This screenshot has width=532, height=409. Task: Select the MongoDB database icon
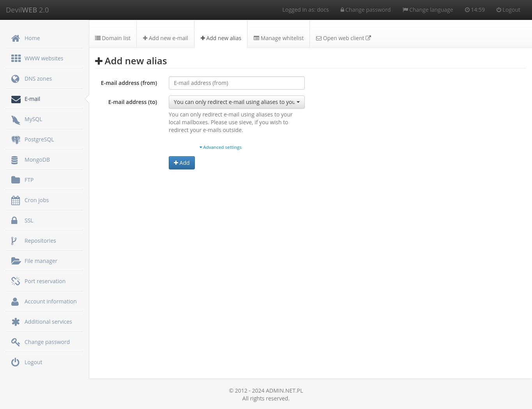[x=16, y=159]
